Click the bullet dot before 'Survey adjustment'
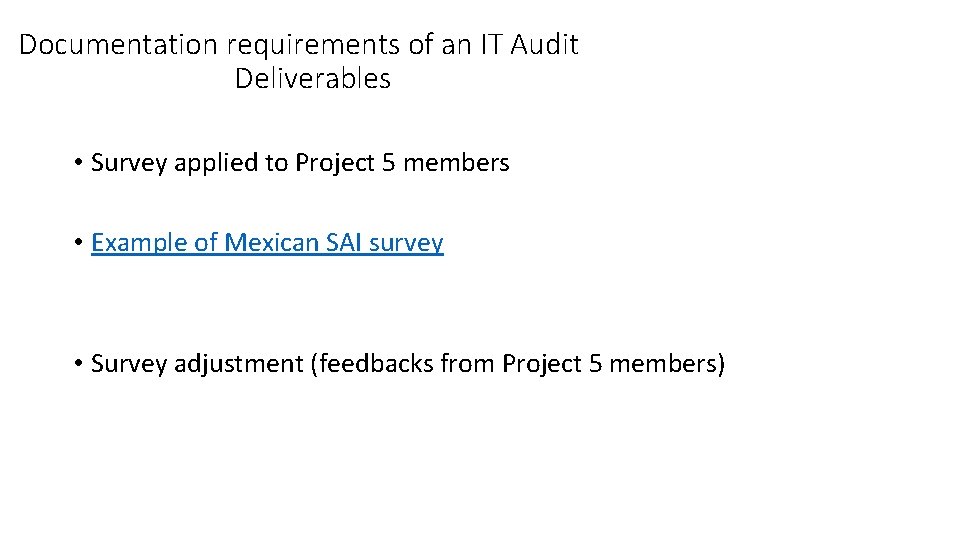 pyautogui.click(x=77, y=364)
